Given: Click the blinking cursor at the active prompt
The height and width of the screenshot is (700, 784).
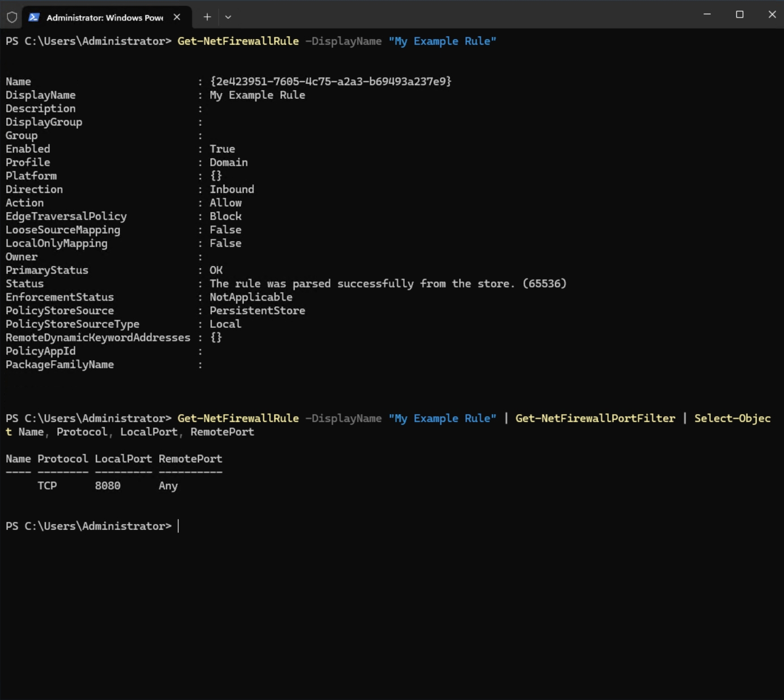Looking at the screenshot, I should (179, 526).
